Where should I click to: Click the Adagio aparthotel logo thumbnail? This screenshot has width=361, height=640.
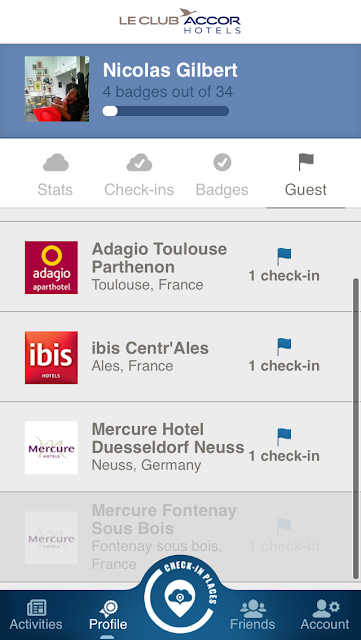point(51,267)
